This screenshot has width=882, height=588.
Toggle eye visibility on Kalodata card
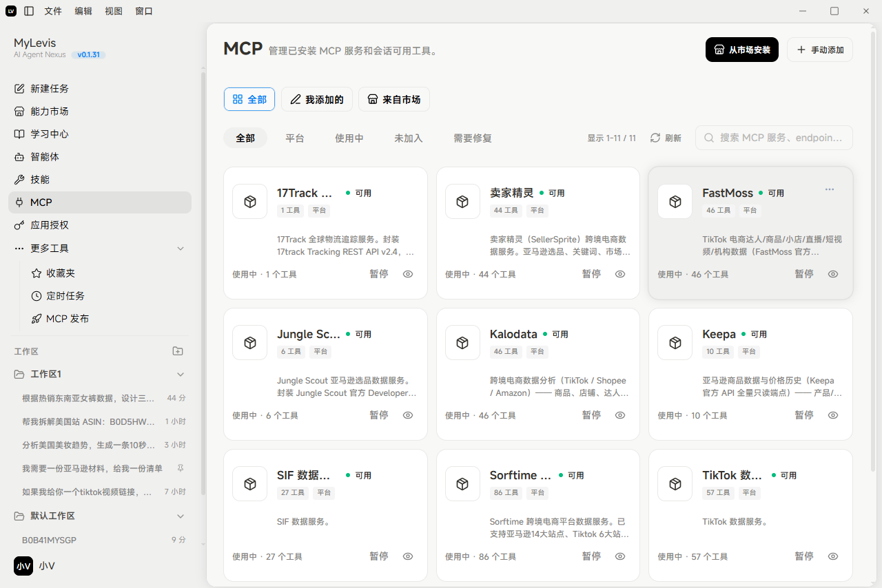620,415
